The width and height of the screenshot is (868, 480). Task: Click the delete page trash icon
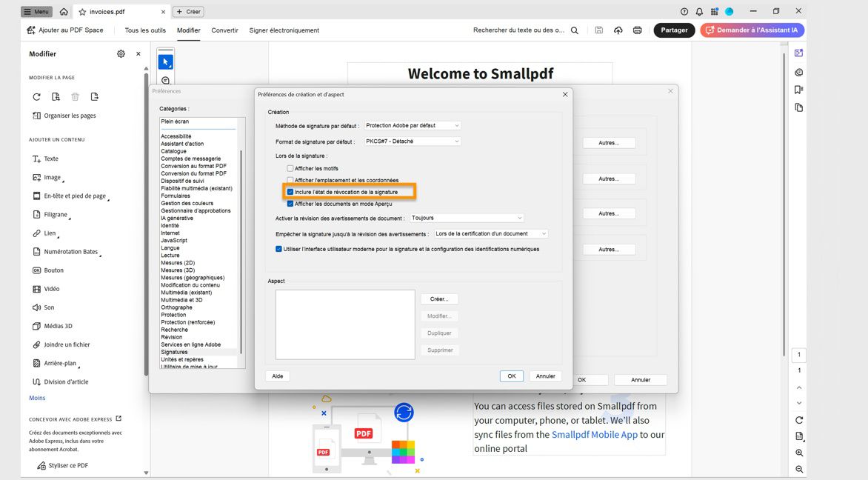(76, 97)
